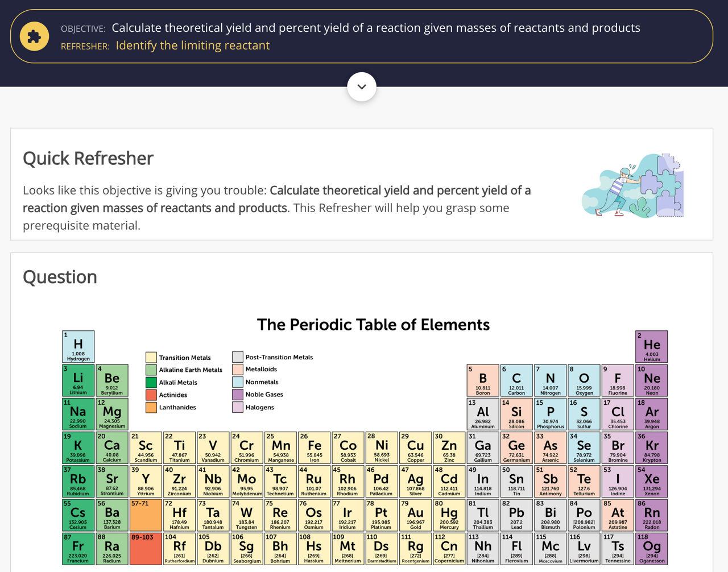Click the 57-71 lanthanides placeholder cell
This screenshot has height=572, width=728.
[146, 515]
